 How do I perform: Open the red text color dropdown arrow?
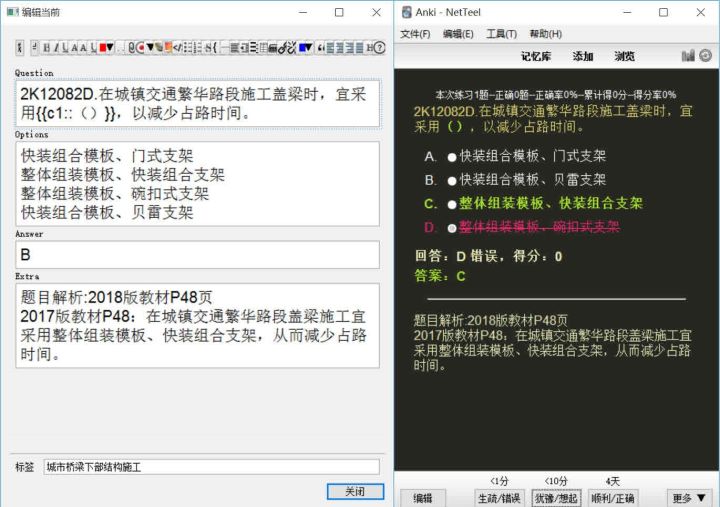pyautogui.click(x=110, y=47)
